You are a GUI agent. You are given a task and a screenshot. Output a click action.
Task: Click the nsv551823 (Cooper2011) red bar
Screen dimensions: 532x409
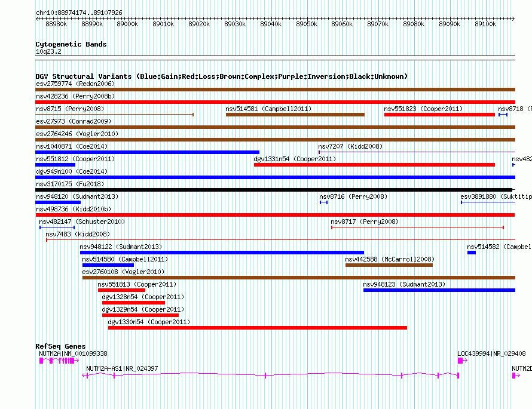440,115
